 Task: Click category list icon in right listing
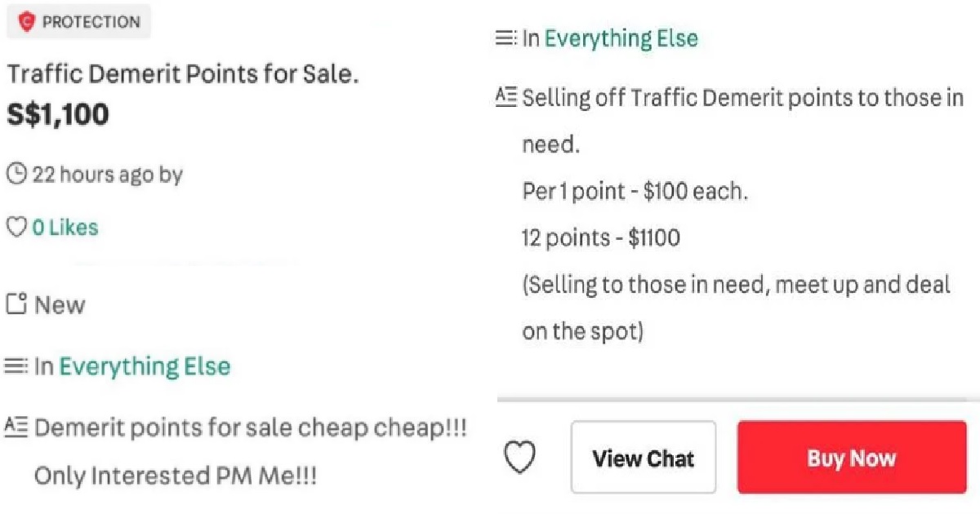coord(506,38)
